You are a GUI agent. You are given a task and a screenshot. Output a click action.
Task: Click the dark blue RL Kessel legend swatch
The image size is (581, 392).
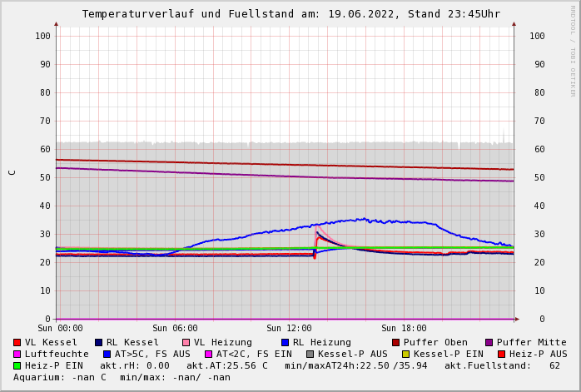click(x=98, y=342)
